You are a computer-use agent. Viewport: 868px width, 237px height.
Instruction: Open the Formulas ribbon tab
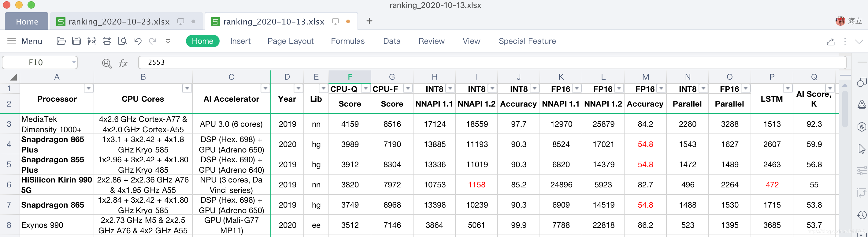click(x=348, y=41)
